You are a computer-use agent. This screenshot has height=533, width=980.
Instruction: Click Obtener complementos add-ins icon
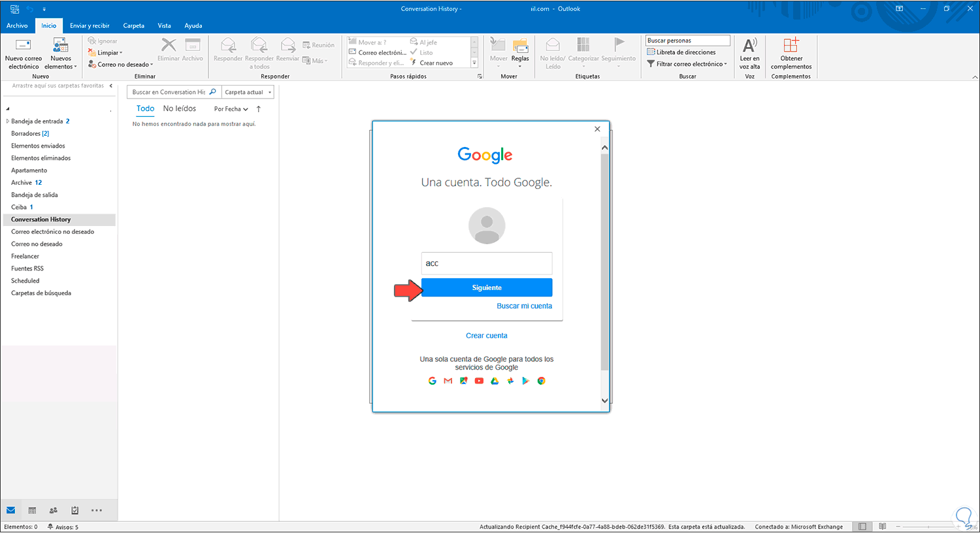click(791, 46)
